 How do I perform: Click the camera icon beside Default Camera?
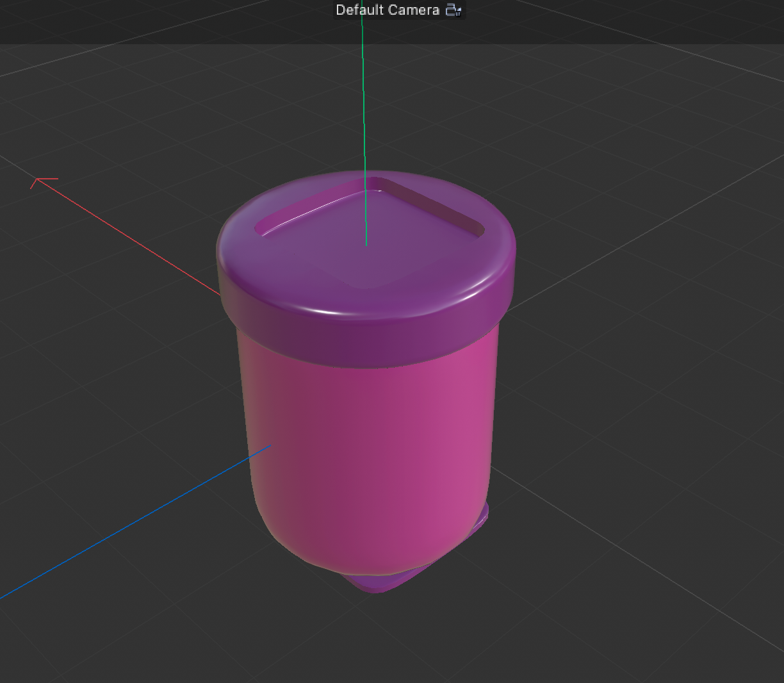pos(452,10)
